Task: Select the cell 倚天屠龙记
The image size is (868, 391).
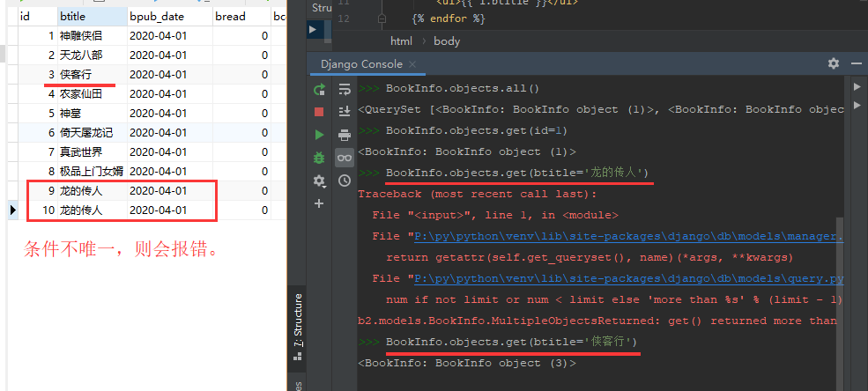Action: 93,133
